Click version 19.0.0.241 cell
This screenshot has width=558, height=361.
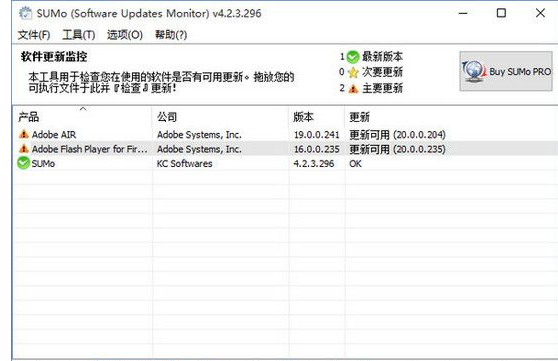(316, 135)
